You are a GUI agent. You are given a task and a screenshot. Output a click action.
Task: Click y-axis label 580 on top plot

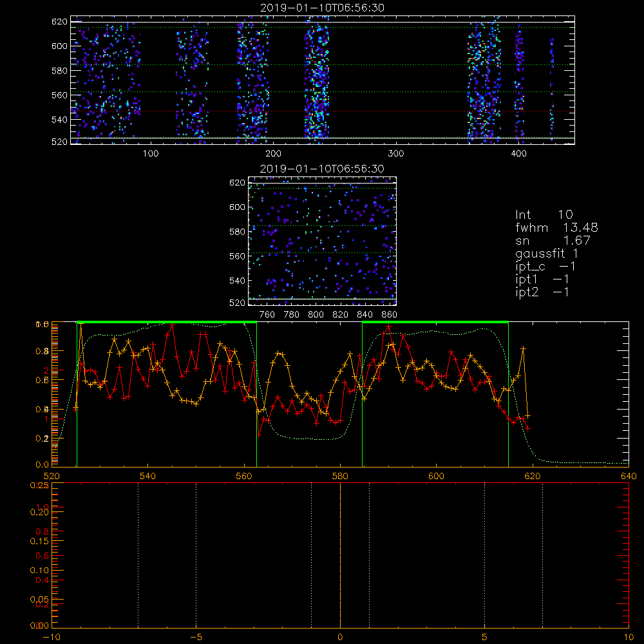point(59,71)
